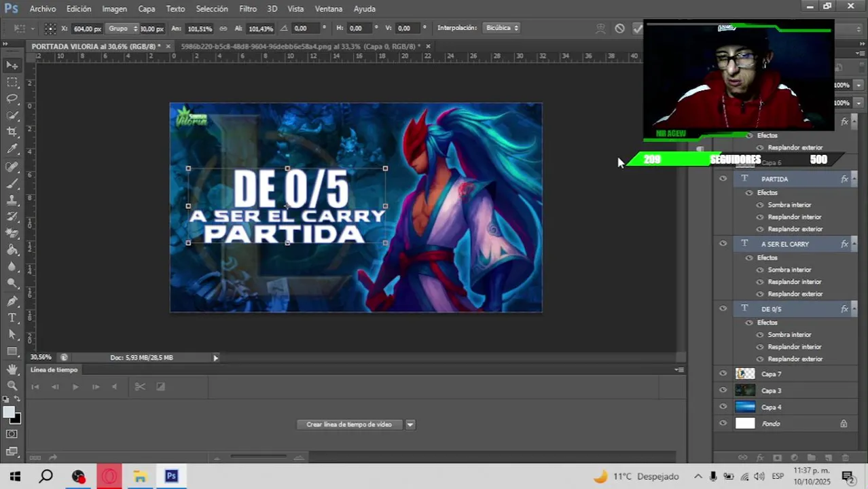This screenshot has height=489, width=868.
Task: Select the Horizontal Type tool
Action: click(x=12, y=318)
